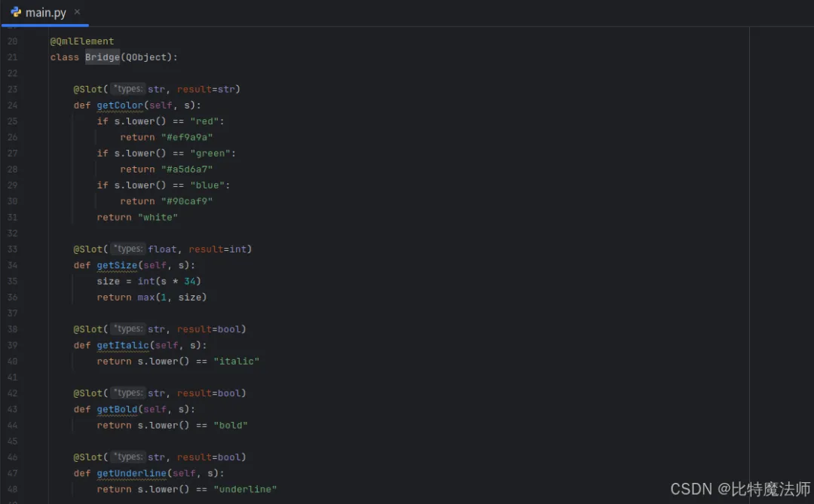Image resolution: width=814 pixels, height=504 pixels.
Task: Click result=int in the Slot decorator
Action: click(218, 249)
